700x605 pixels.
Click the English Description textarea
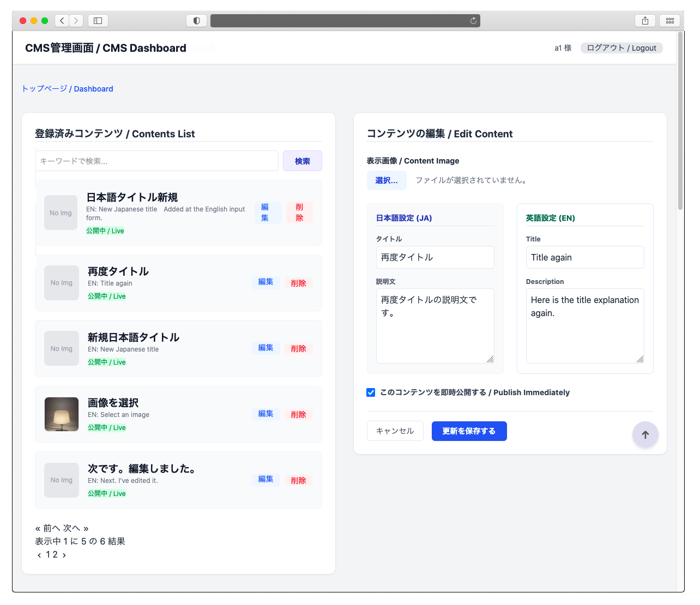pyautogui.click(x=585, y=326)
